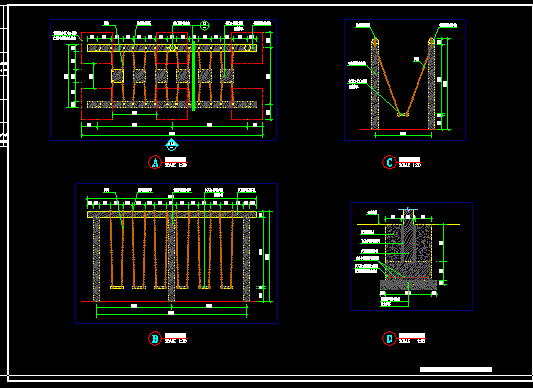Select the SCALE text under marker B
The image size is (533, 388).
[176, 341]
